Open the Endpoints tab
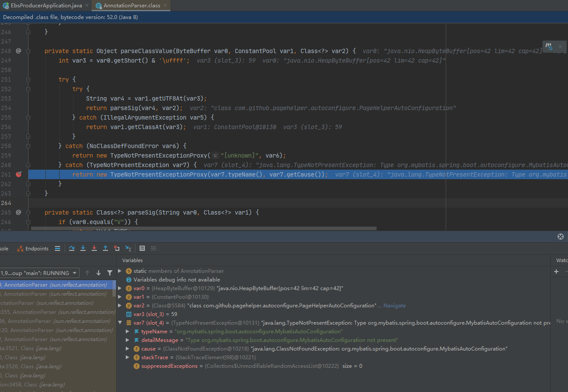The height and width of the screenshot is (392, 568). pyautogui.click(x=33, y=249)
